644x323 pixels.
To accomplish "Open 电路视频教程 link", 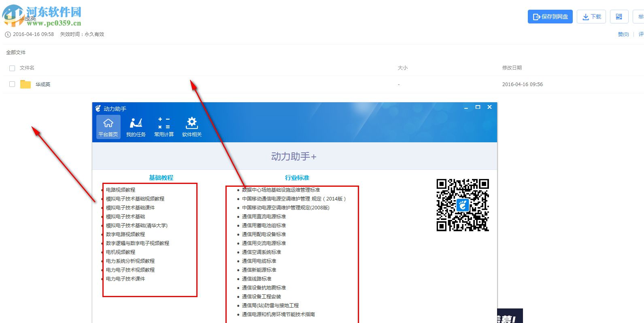I will point(121,190).
